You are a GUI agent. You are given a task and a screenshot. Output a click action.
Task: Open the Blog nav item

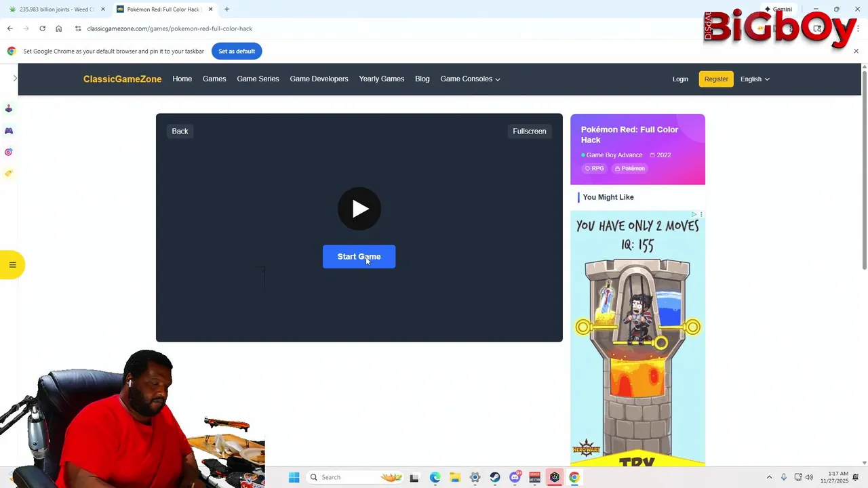[x=422, y=79]
